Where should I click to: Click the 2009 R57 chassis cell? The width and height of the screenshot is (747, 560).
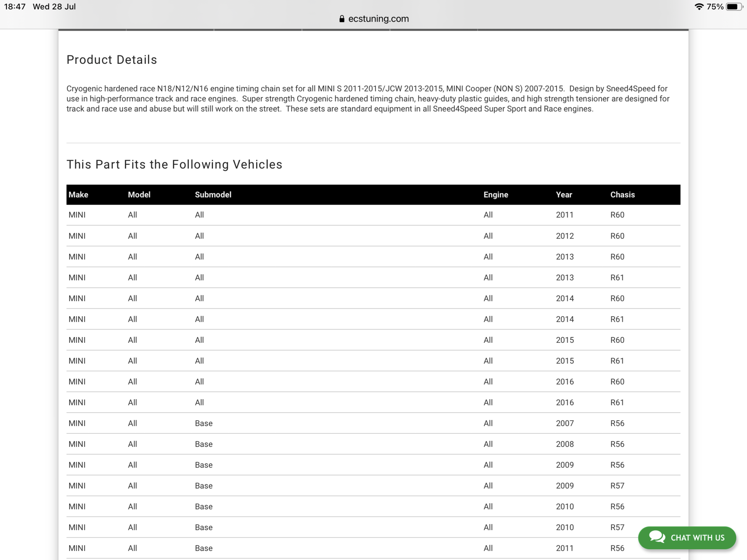click(x=617, y=486)
